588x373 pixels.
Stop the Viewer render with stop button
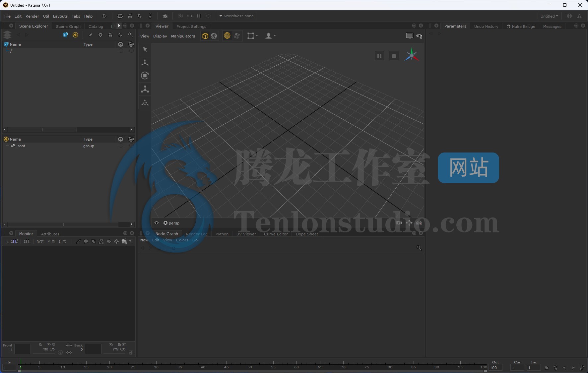pyautogui.click(x=394, y=56)
